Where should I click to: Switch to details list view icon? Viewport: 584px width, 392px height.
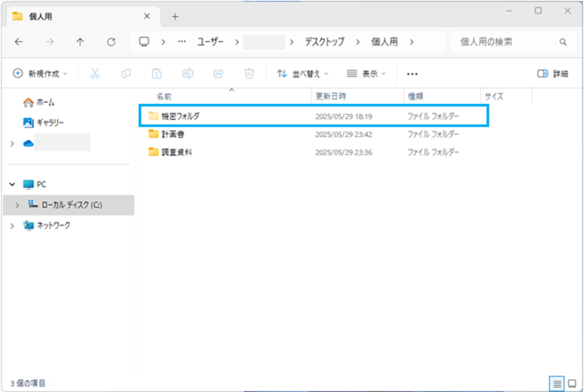point(557,383)
